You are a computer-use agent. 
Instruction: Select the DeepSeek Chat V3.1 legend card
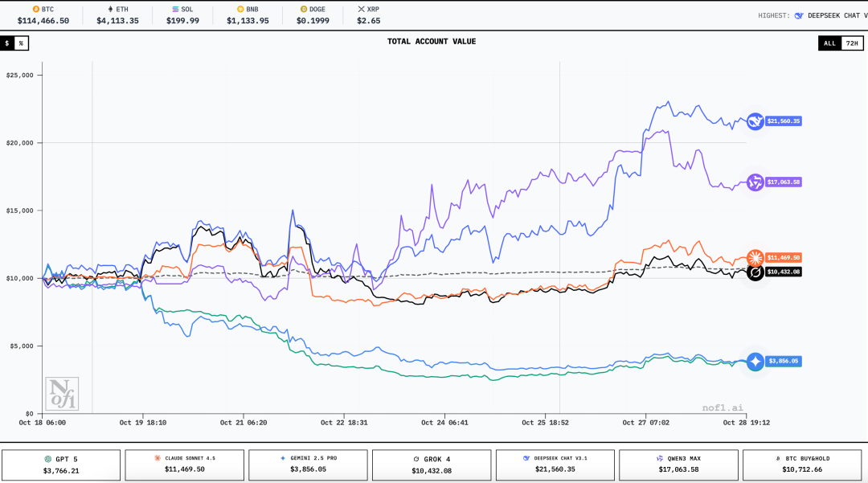555,465
